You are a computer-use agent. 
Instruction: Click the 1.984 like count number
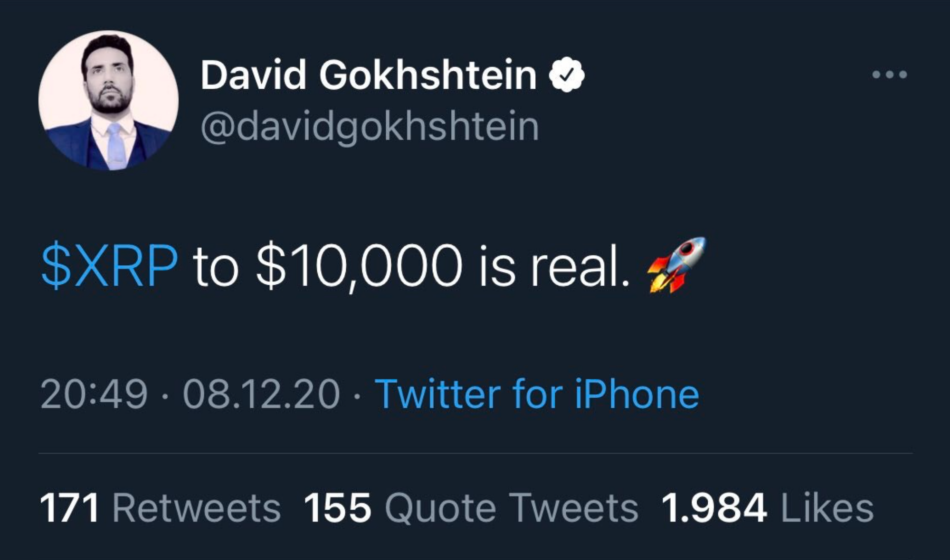click(x=713, y=509)
